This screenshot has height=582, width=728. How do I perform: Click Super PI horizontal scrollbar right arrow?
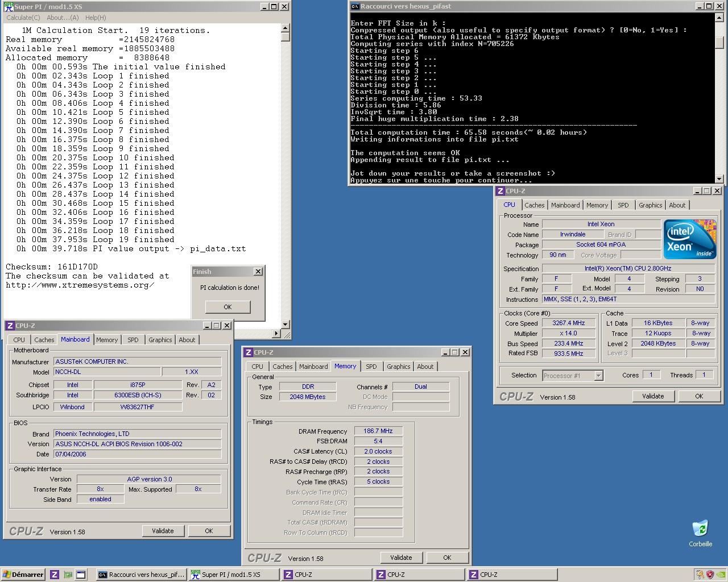tap(277, 333)
